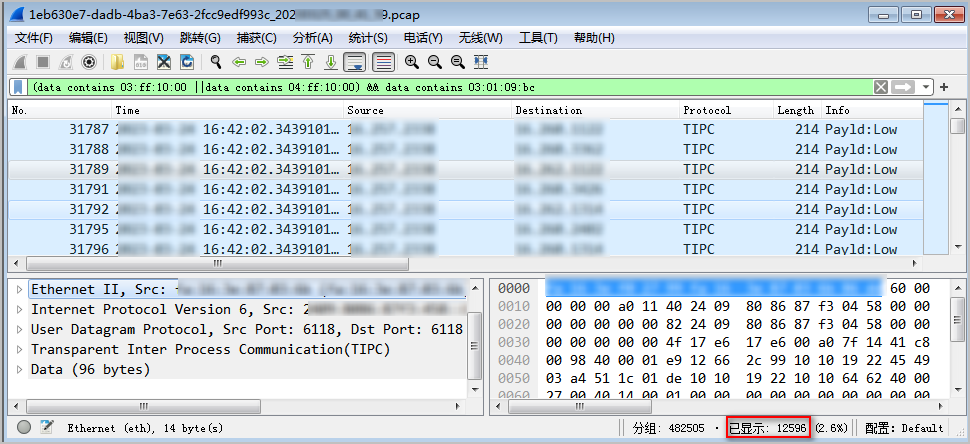Jump to the first packet
This screenshot has width=970, height=444.
[308, 62]
